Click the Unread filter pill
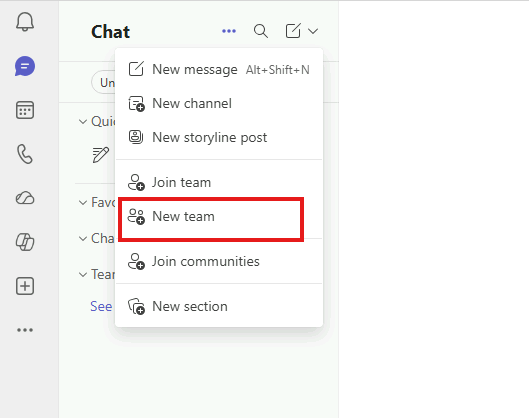This screenshot has height=418, width=529. coord(104,83)
